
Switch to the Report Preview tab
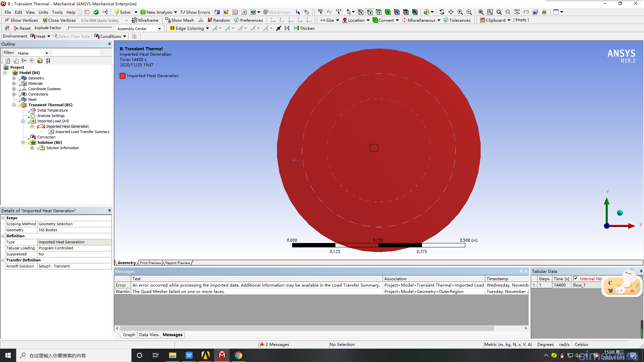(178, 263)
